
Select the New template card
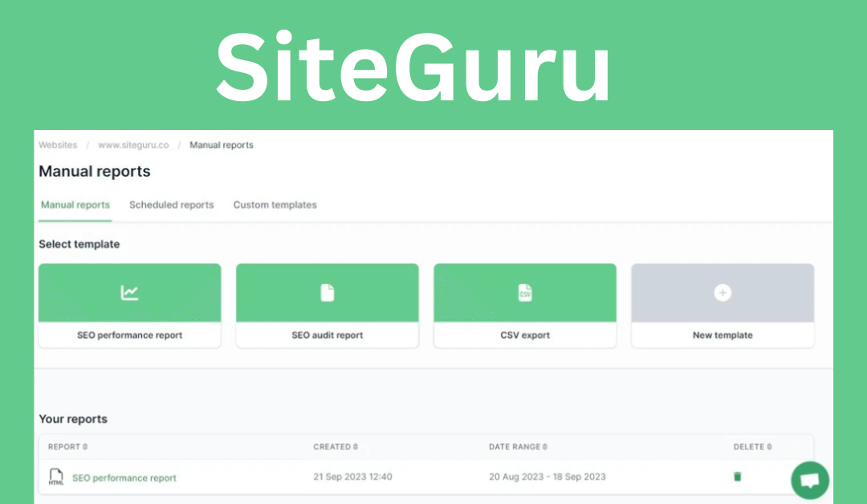pyautogui.click(x=722, y=305)
